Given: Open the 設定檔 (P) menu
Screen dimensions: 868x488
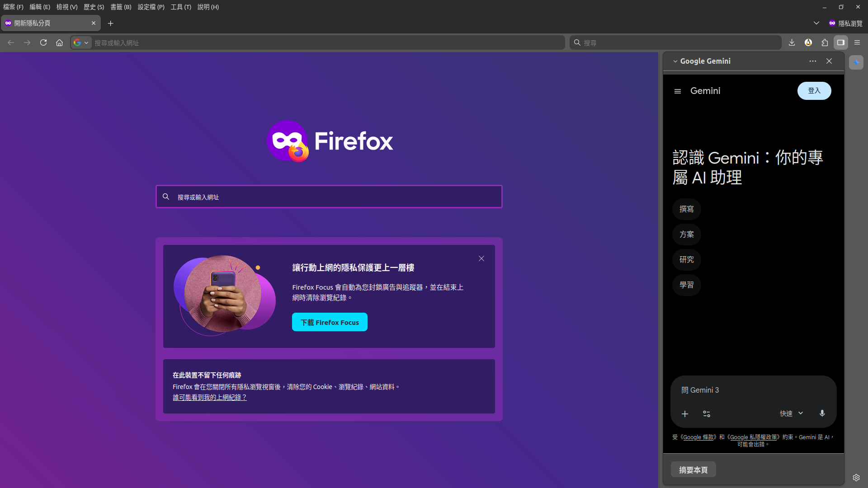Looking at the screenshot, I should [151, 7].
